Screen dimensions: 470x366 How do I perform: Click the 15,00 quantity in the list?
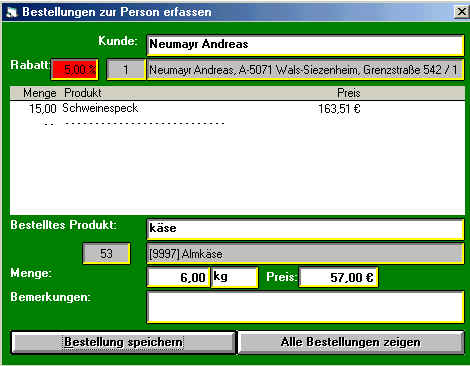tap(43, 109)
